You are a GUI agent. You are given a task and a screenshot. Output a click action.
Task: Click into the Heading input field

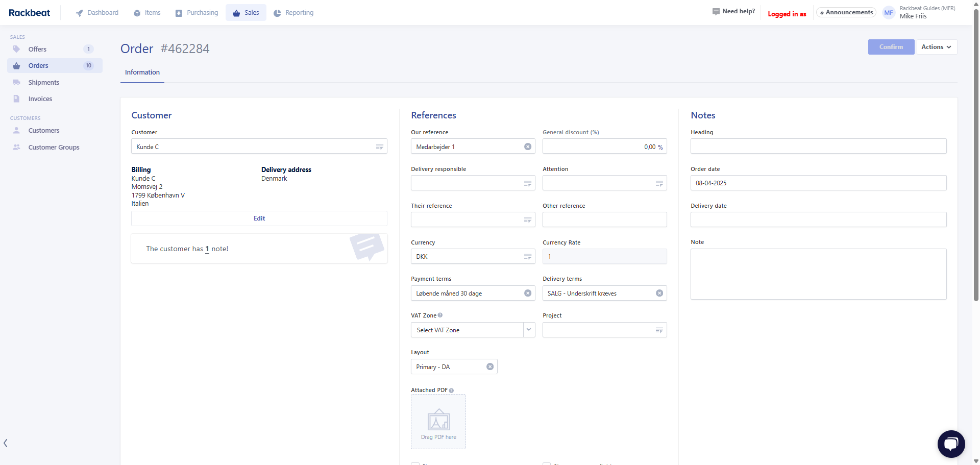(818, 146)
